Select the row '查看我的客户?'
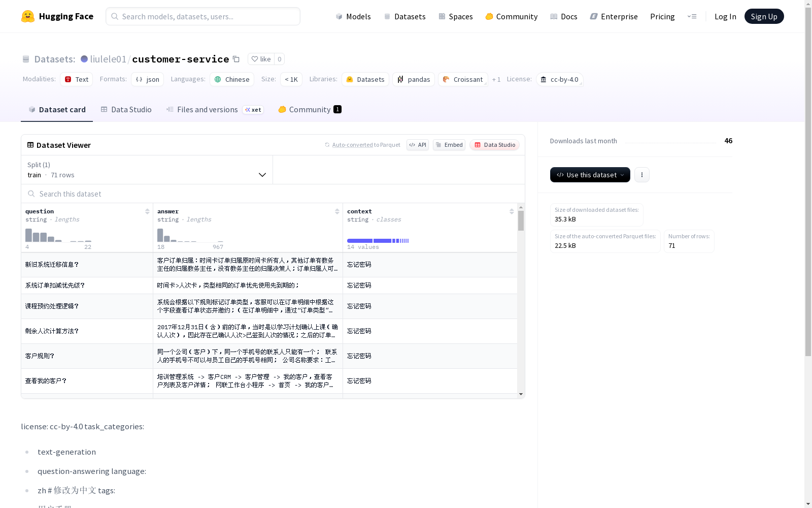The width and height of the screenshot is (812, 508). click(269, 381)
